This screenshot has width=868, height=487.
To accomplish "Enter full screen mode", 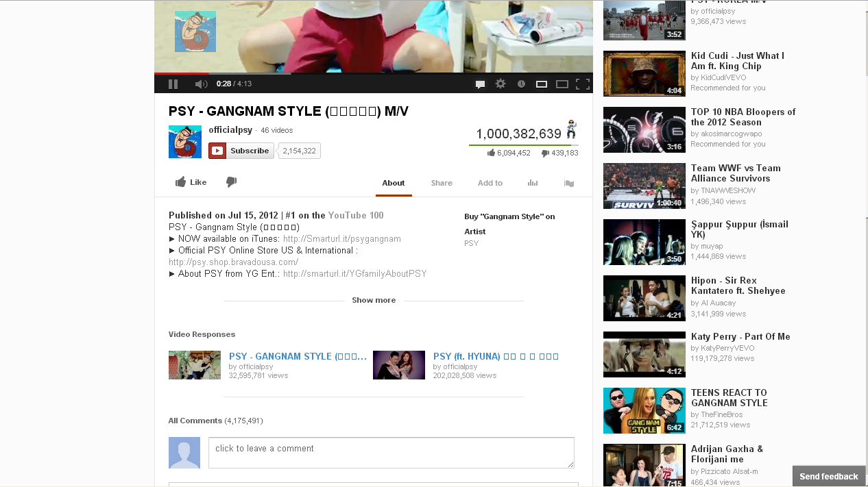I will [583, 84].
